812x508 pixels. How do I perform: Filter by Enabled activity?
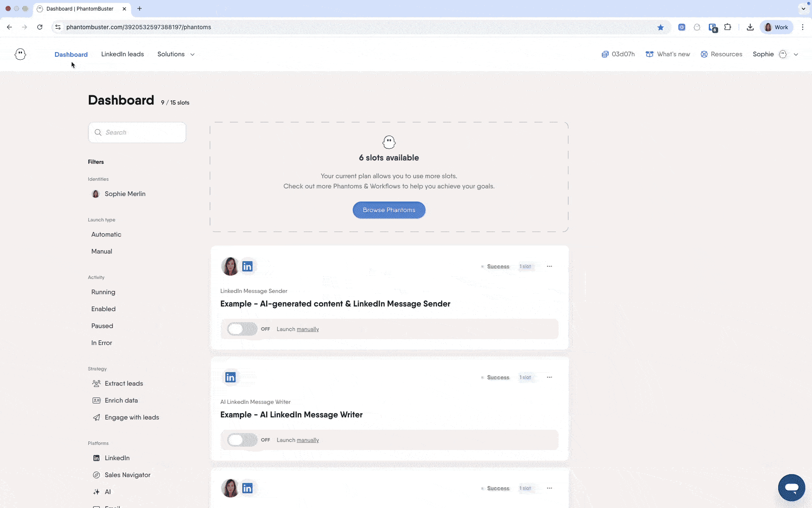[x=103, y=309]
